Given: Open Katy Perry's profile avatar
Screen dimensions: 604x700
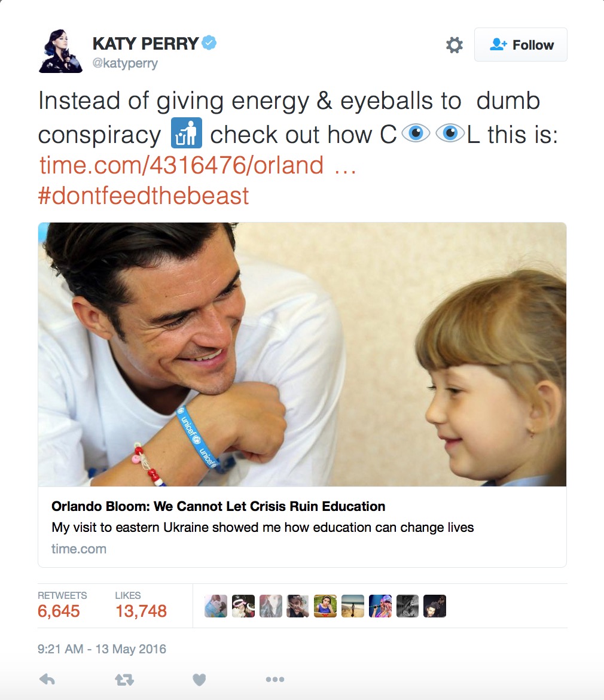Looking at the screenshot, I should [x=61, y=51].
